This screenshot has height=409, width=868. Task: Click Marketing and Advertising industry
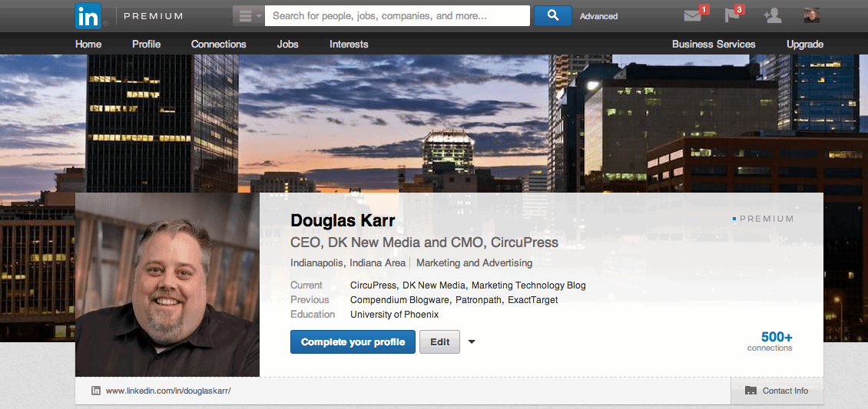click(x=475, y=263)
